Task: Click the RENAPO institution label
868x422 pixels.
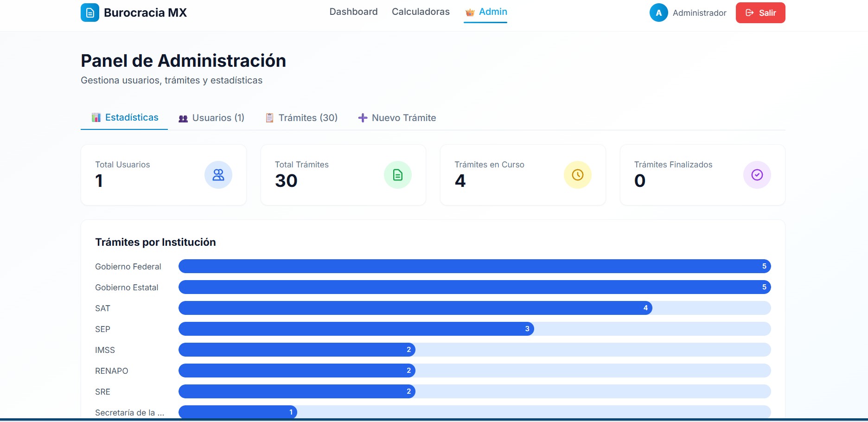Action: tap(112, 371)
